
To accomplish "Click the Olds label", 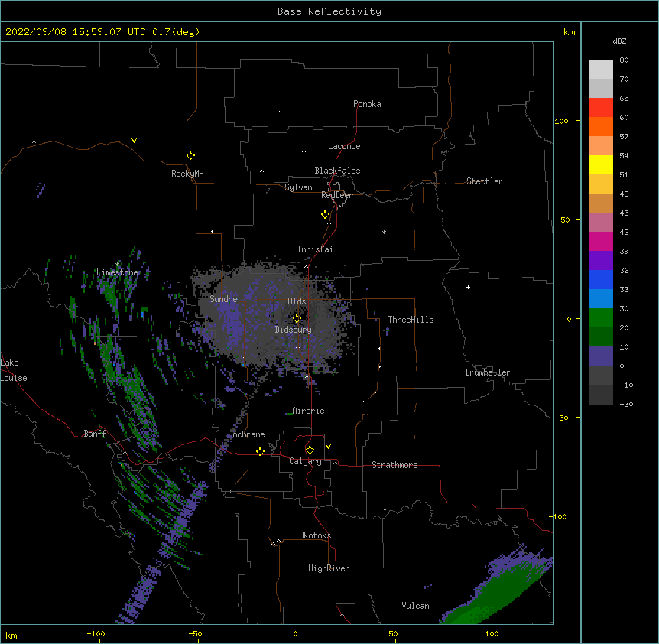I will 297,301.
